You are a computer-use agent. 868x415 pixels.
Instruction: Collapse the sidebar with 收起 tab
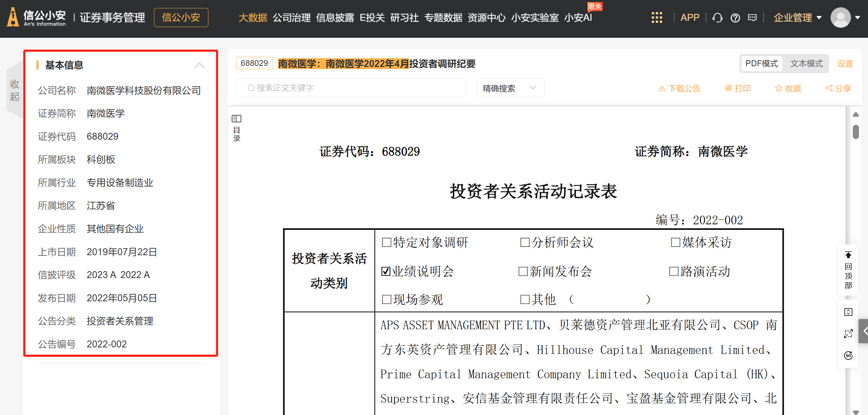pos(15,90)
